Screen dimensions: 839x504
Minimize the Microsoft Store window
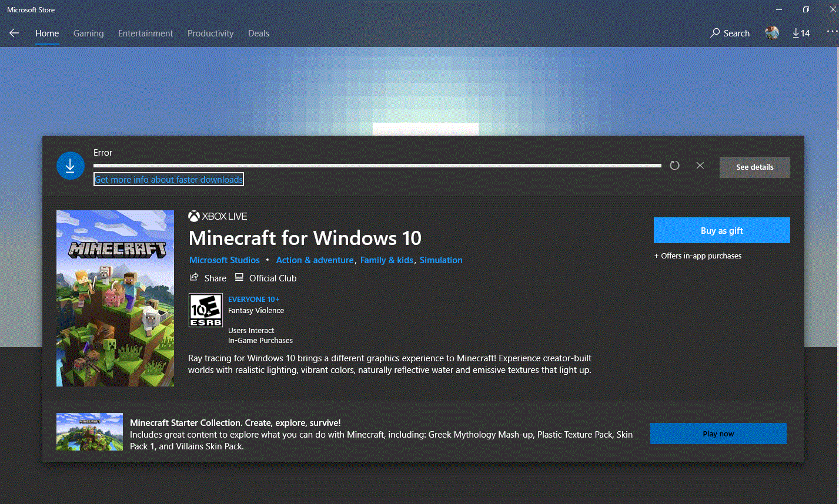tap(779, 9)
